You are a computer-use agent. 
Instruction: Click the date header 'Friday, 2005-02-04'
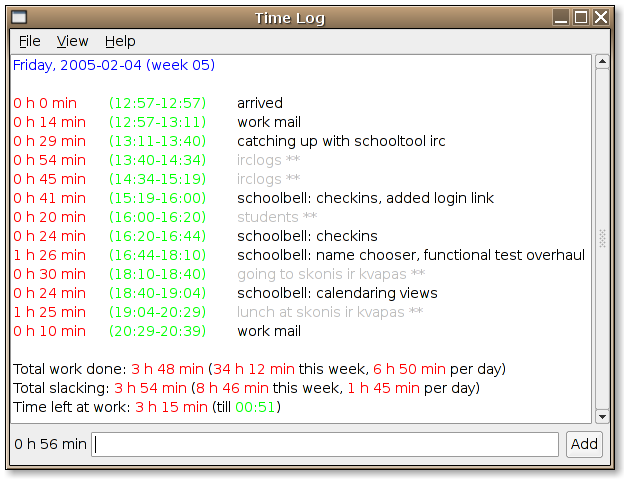[113, 65]
